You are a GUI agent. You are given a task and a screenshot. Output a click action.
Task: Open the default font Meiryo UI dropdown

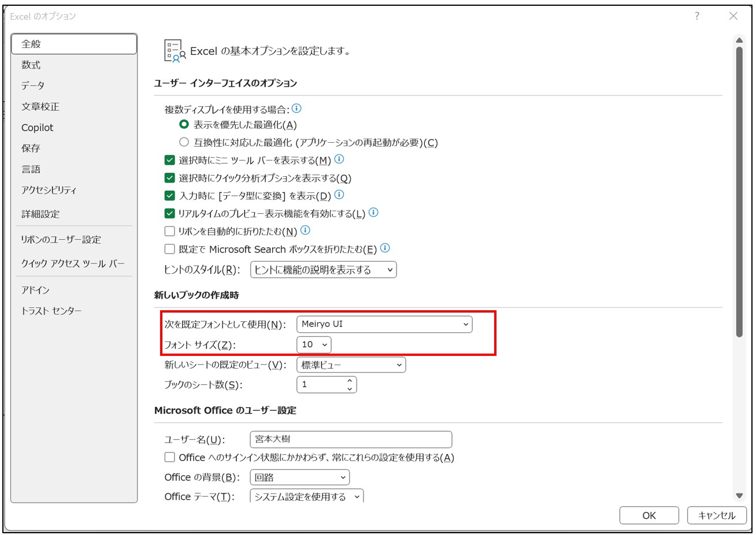pyautogui.click(x=384, y=324)
